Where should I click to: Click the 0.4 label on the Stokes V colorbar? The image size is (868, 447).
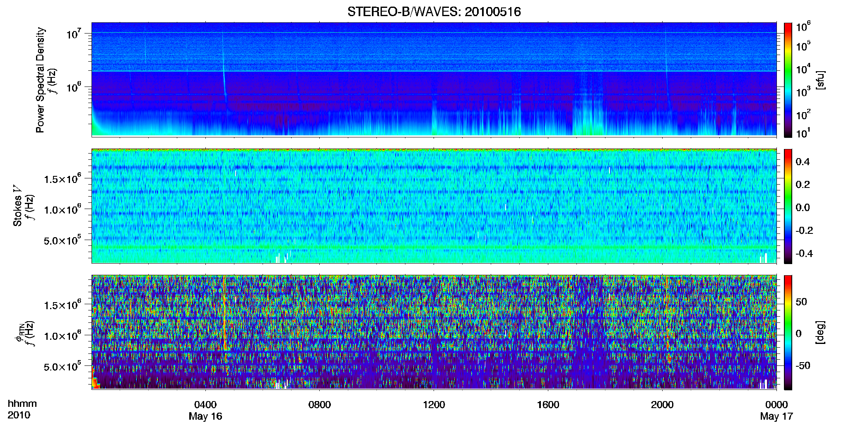point(803,162)
